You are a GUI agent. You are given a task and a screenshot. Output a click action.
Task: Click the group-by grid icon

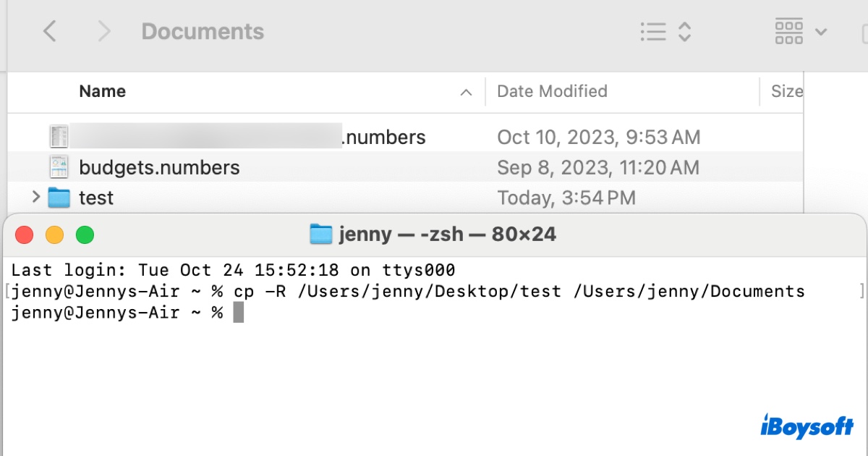click(x=788, y=31)
